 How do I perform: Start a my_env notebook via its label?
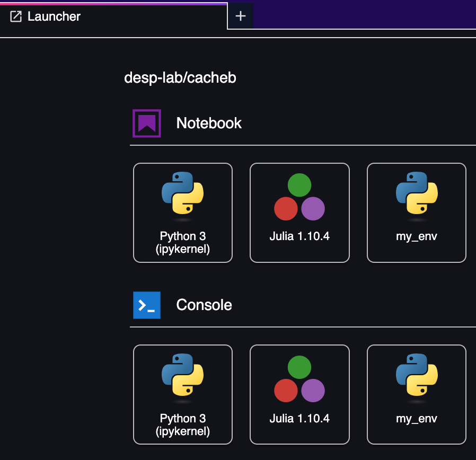(x=417, y=236)
